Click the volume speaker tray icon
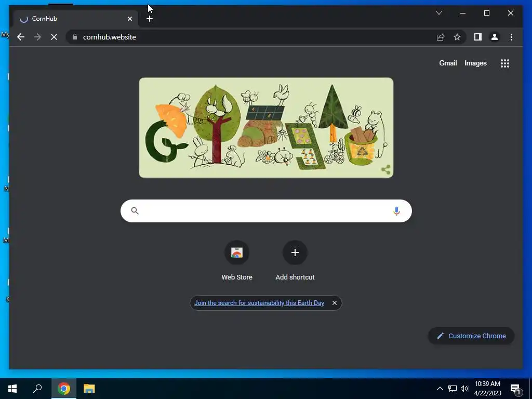 464,389
